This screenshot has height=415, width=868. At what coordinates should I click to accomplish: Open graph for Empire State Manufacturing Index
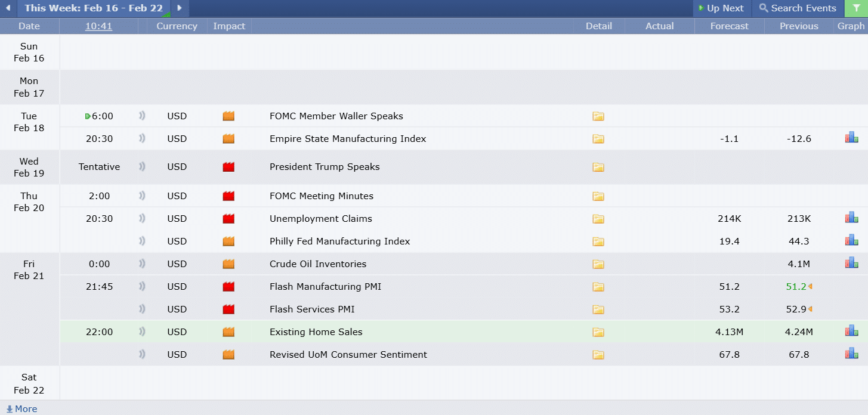coord(851,138)
